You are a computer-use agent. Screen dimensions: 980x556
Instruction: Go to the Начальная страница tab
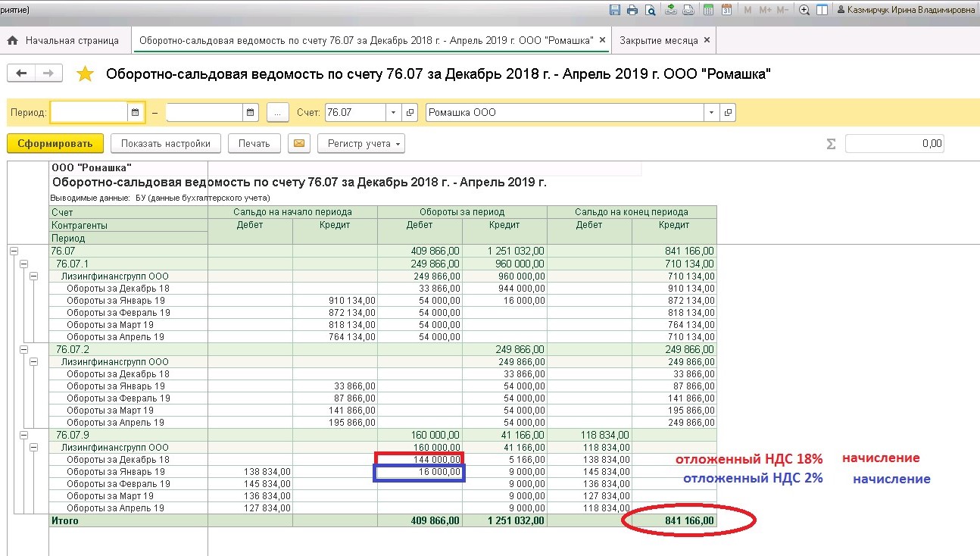[x=72, y=40]
